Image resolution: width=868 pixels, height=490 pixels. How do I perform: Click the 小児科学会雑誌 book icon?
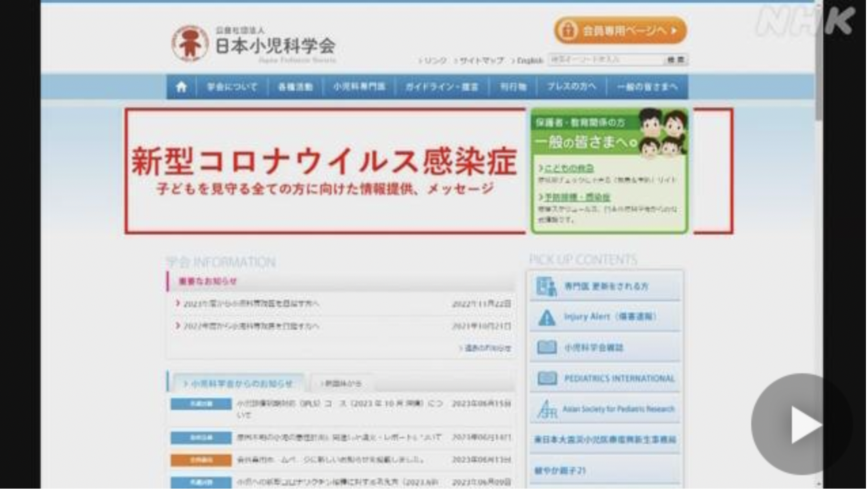(x=547, y=347)
